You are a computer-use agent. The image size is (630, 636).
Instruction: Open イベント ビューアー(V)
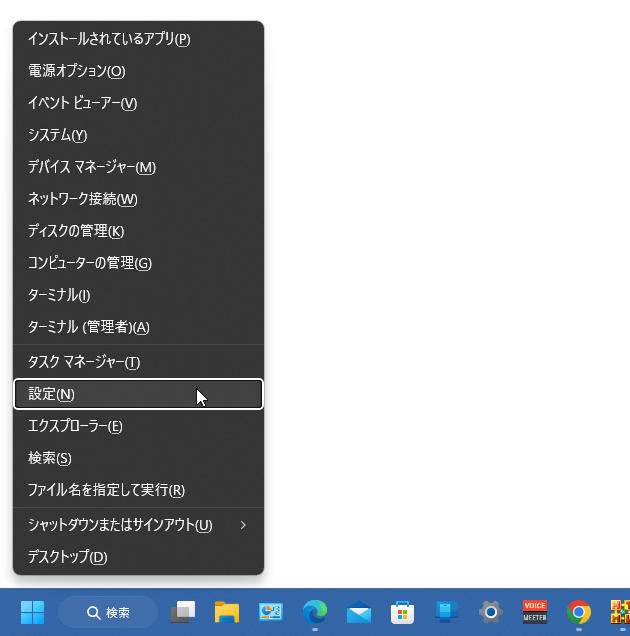point(138,103)
